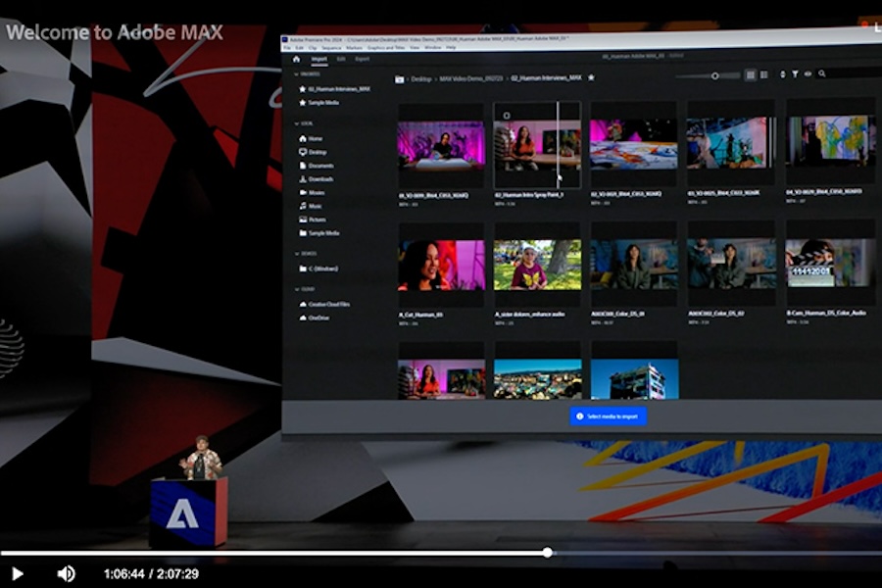Tick selection circle on Hueman Intro clip
The image size is (882, 588).
tap(507, 116)
